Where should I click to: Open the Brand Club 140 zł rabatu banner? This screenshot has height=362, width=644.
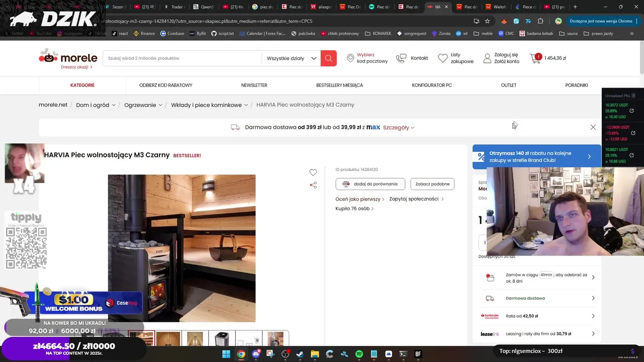(x=536, y=156)
